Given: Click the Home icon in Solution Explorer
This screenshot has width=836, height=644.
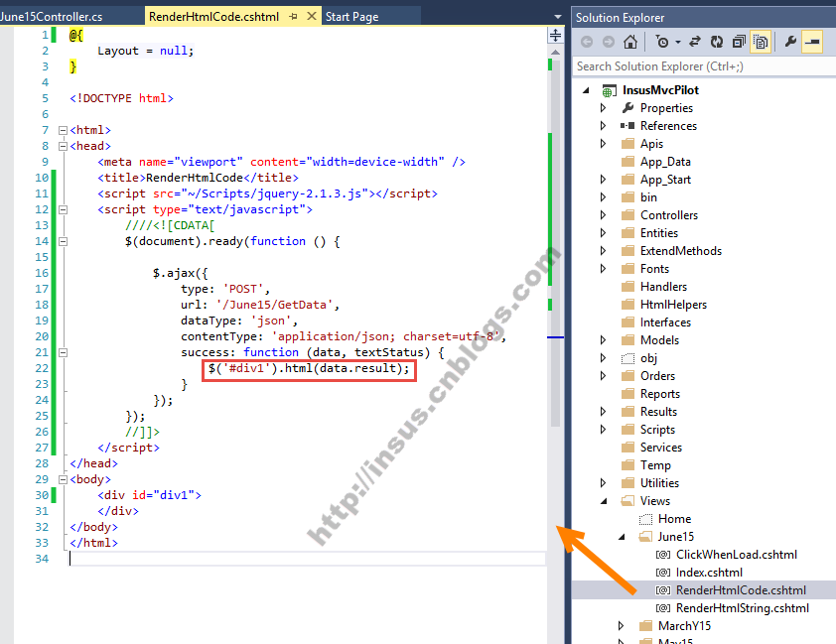Looking at the screenshot, I should tap(629, 42).
